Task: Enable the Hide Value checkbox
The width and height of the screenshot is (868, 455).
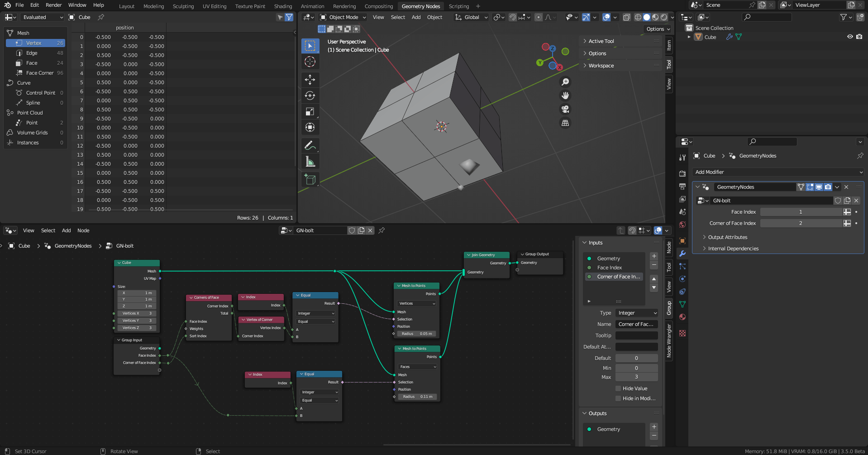Action: coord(618,388)
